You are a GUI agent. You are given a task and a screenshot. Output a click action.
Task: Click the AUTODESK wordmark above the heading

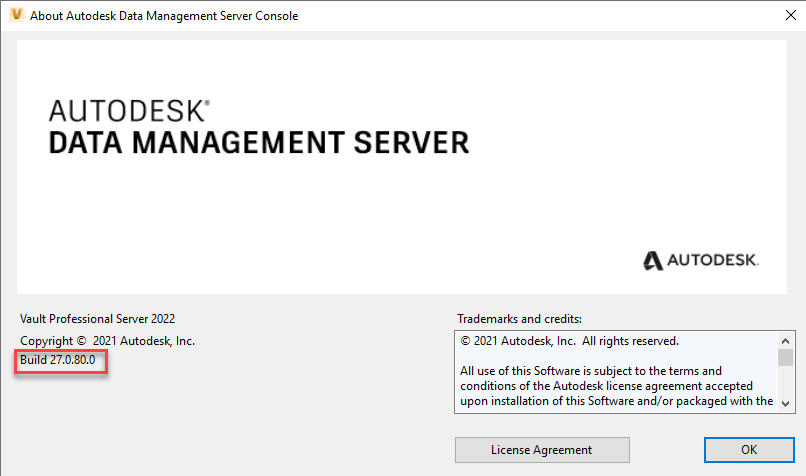129,110
